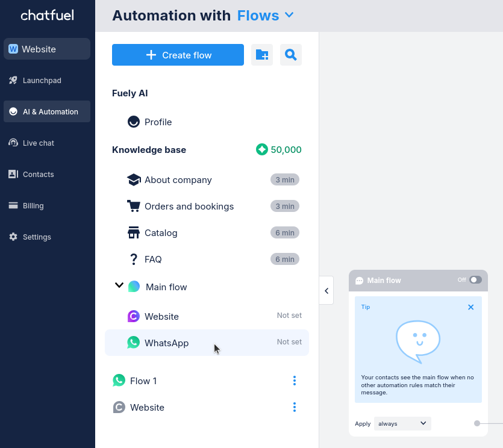Click the Main flow output connector dot
Screen dimensions: 503x448
[x=477, y=423]
